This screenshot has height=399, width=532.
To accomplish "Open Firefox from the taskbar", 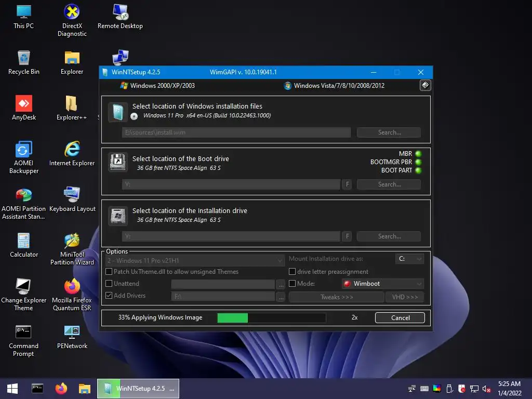I will tap(61, 389).
